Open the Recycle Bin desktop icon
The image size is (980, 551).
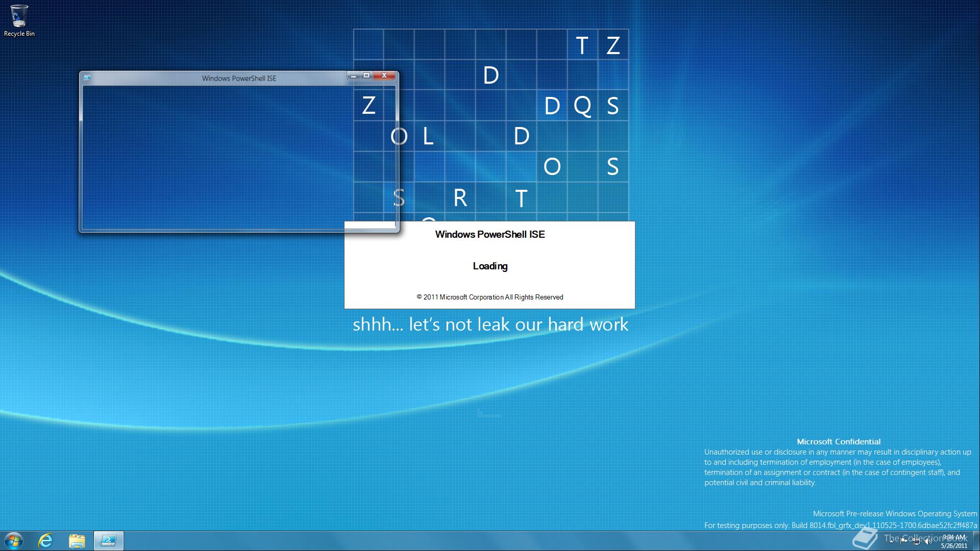point(19,20)
